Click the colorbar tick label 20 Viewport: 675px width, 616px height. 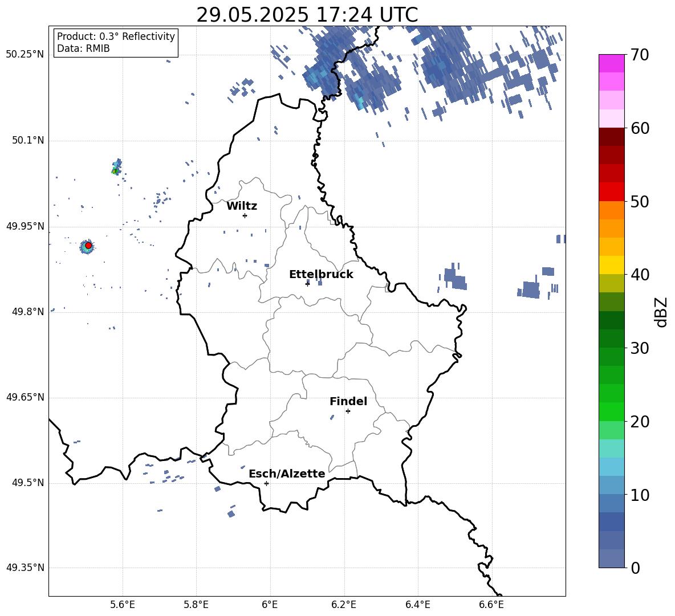pos(640,421)
